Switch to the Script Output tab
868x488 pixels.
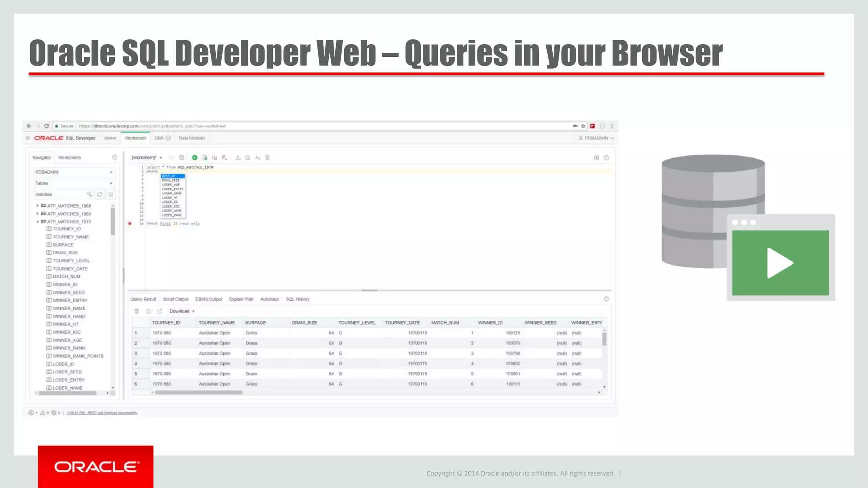pyautogui.click(x=175, y=299)
